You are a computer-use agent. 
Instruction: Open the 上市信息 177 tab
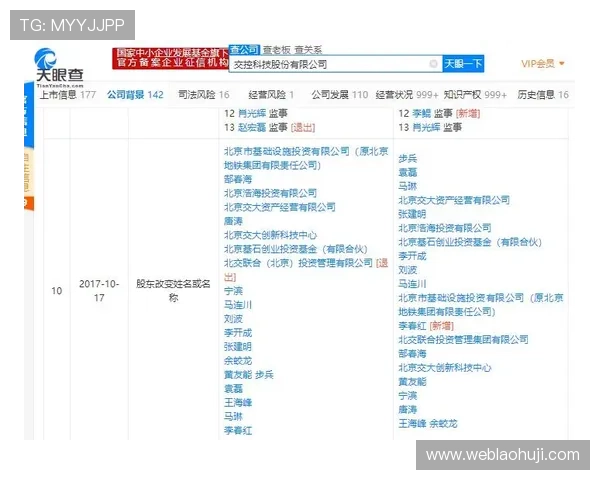(68, 95)
